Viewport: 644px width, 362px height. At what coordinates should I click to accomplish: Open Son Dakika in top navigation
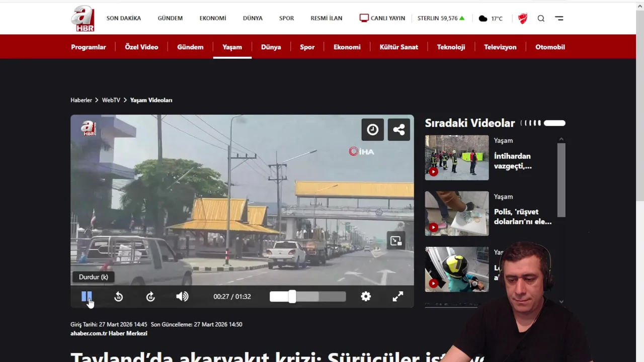[x=124, y=18]
